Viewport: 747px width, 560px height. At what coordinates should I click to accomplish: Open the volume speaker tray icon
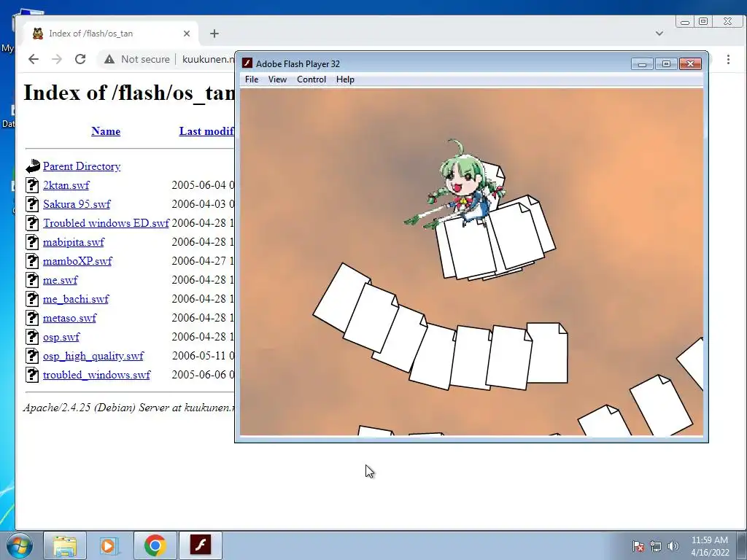click(673, 546)
